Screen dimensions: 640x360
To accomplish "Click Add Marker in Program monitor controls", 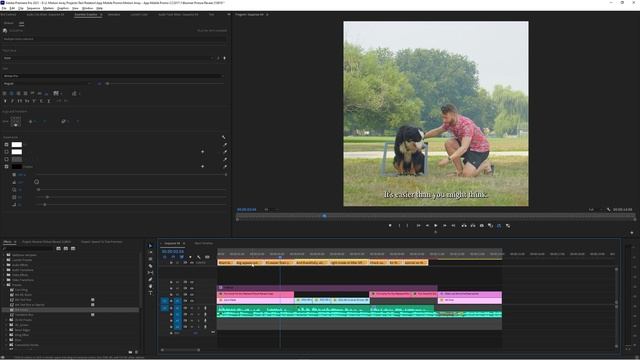I will 390,225.
